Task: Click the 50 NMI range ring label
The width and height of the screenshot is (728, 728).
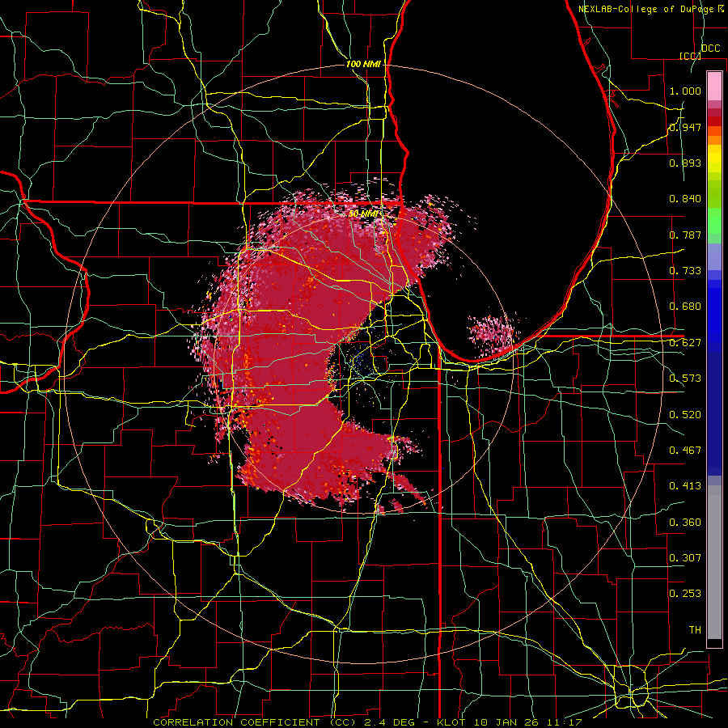Action: click(363, 214)
